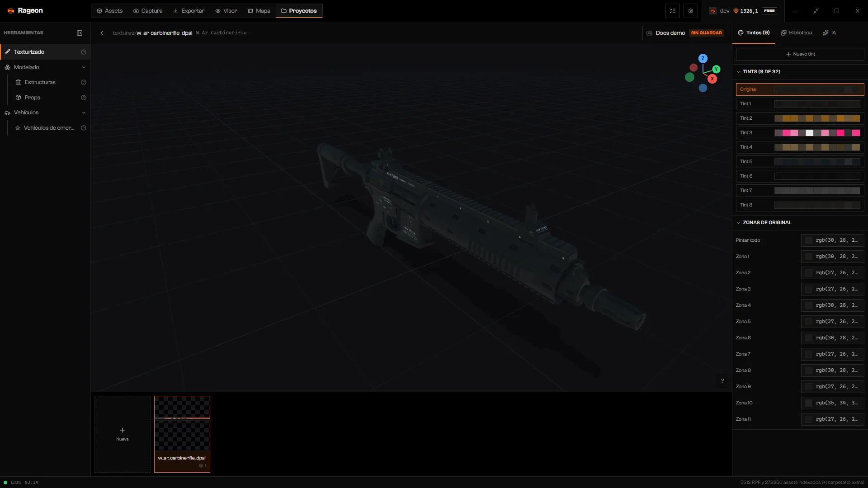Screen dimensions: 868x488
Task: Click the Z axis gizmo handle
Action: pos(703,58)
